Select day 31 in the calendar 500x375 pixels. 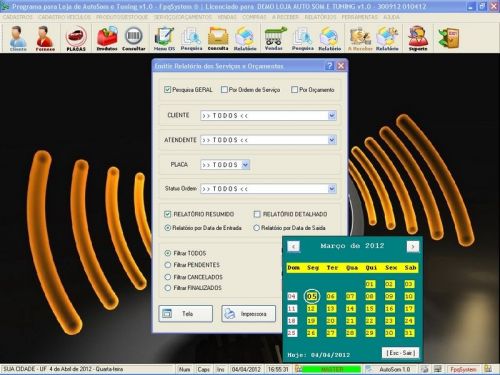coord(409,333)
